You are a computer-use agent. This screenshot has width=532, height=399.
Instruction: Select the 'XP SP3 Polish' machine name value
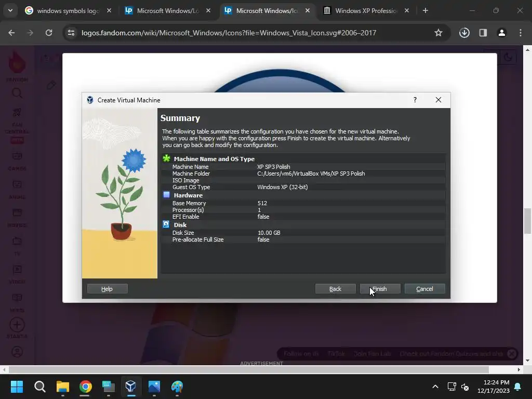tap(273, 167)
